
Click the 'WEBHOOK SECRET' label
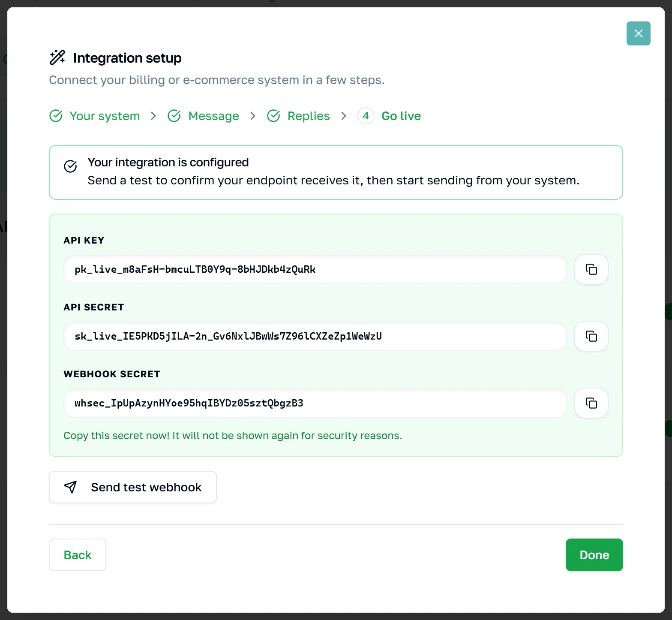tap(112, 374)
